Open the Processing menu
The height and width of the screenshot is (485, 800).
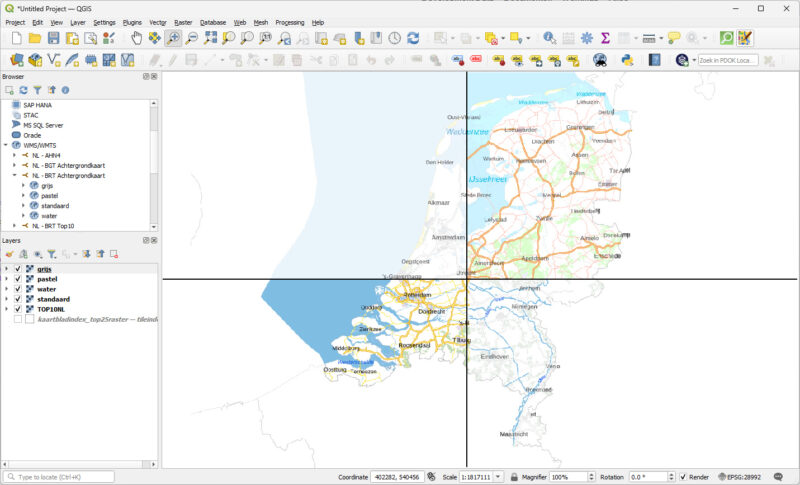(x=290, y=22)
